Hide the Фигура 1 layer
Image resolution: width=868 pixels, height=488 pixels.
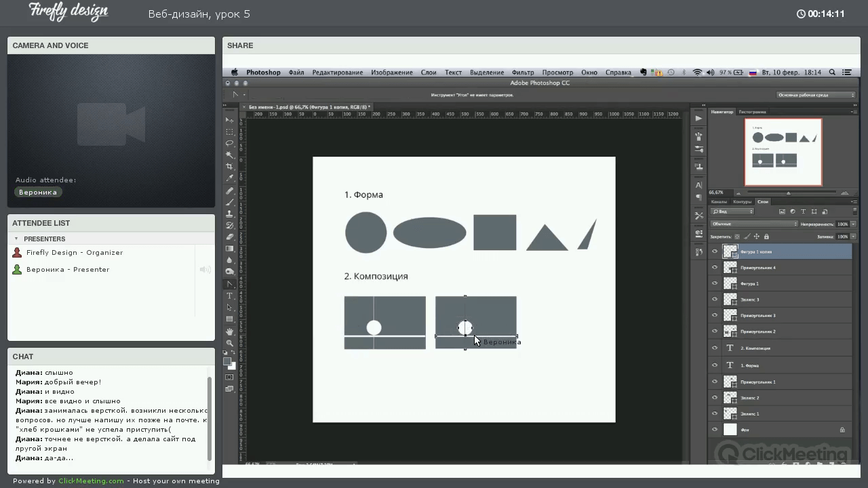(x=714, y=283)
